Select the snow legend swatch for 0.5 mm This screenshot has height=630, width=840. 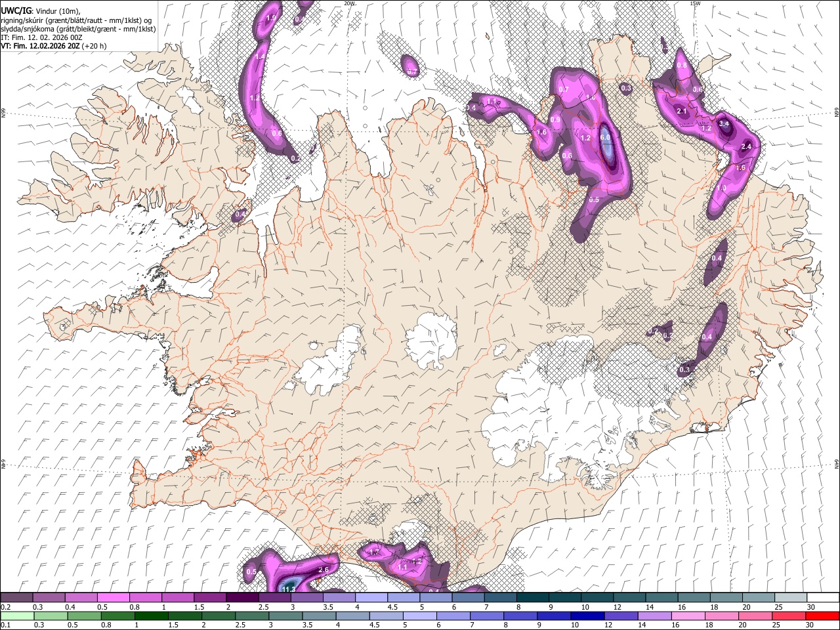pos(114,597)
